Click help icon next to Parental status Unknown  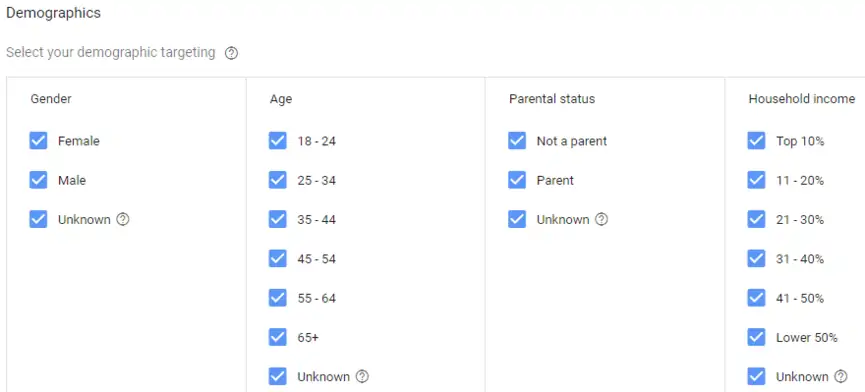(x=602, y=219)
